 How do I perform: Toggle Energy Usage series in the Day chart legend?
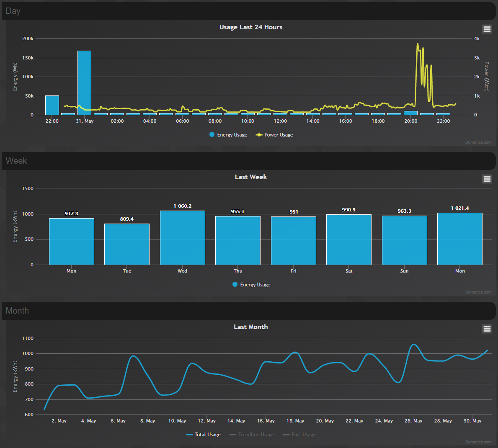tap(228, 135)
